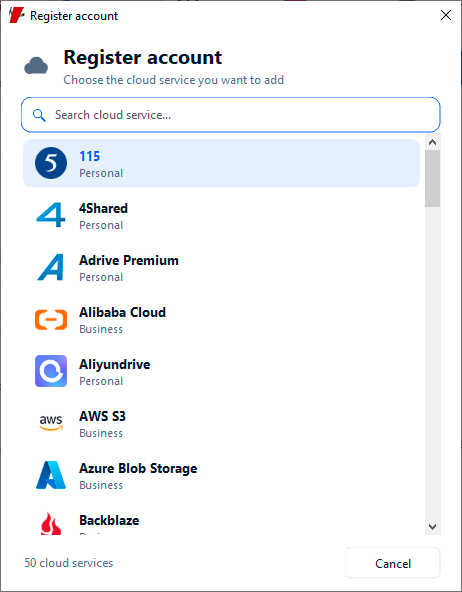This screenshot has height=592, width=462.
Task: Select the '115' service name
Action: [89, 156]
